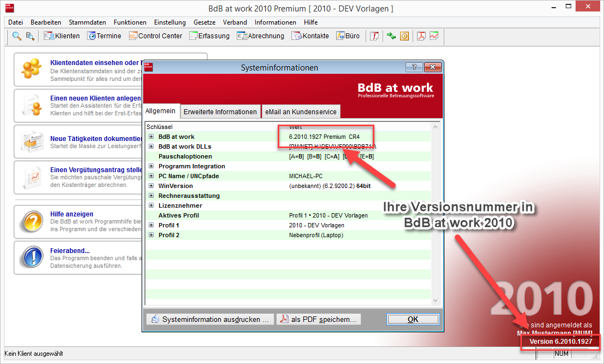Click the help question button in Systeminformationen dialog
Screen dimensions: 604x364
point(414,67)
